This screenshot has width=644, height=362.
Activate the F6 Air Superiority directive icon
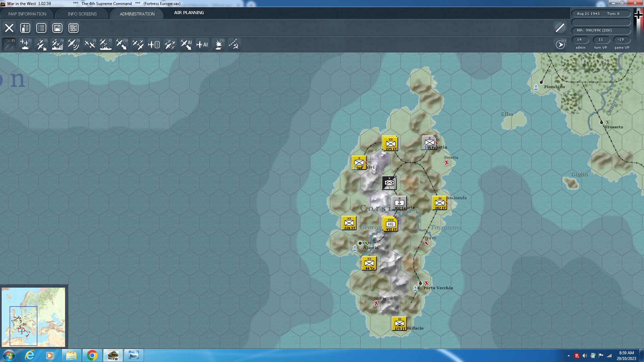(x=89, y=44)
